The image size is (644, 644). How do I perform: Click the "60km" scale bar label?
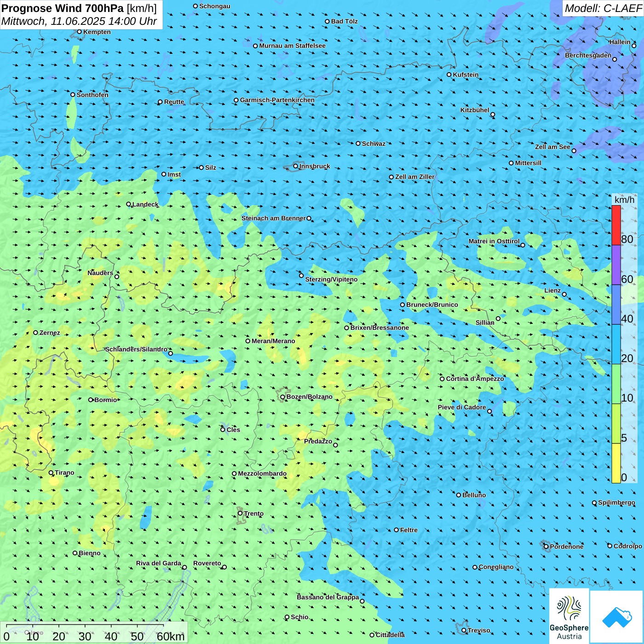[171, 636]
